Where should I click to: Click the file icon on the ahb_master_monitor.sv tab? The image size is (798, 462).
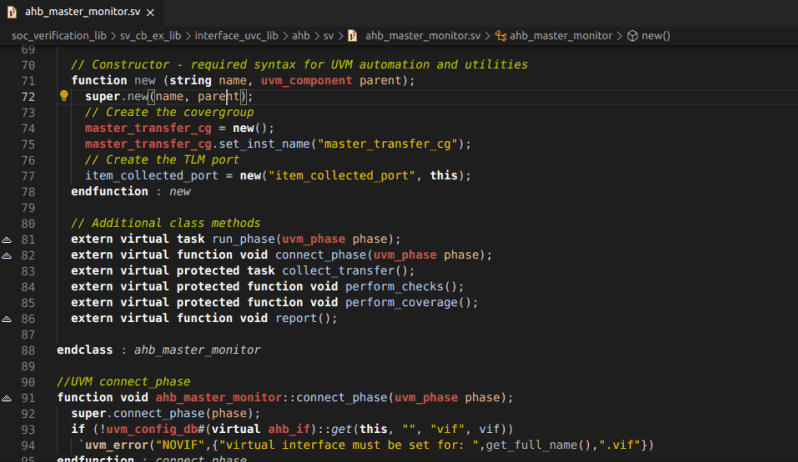coord(12,12)
